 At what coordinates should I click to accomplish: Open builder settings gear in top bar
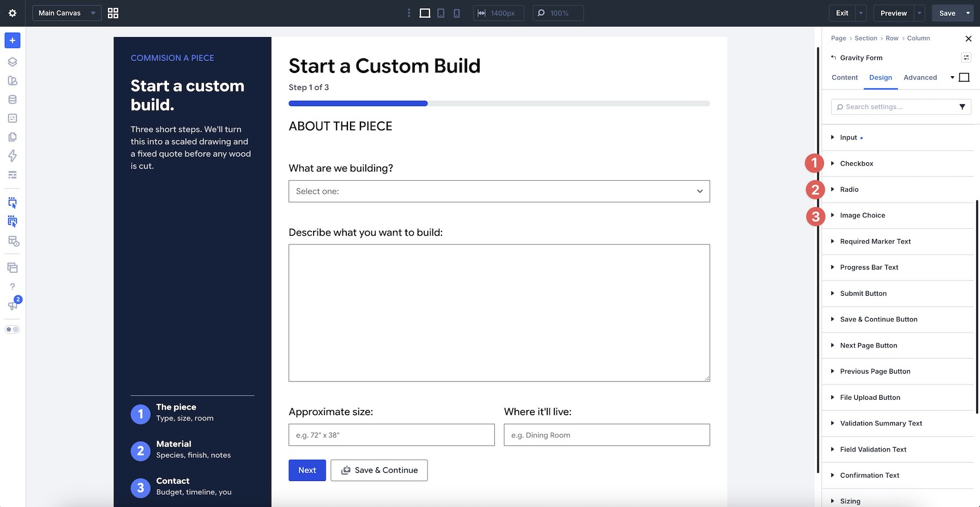point(13,13)
